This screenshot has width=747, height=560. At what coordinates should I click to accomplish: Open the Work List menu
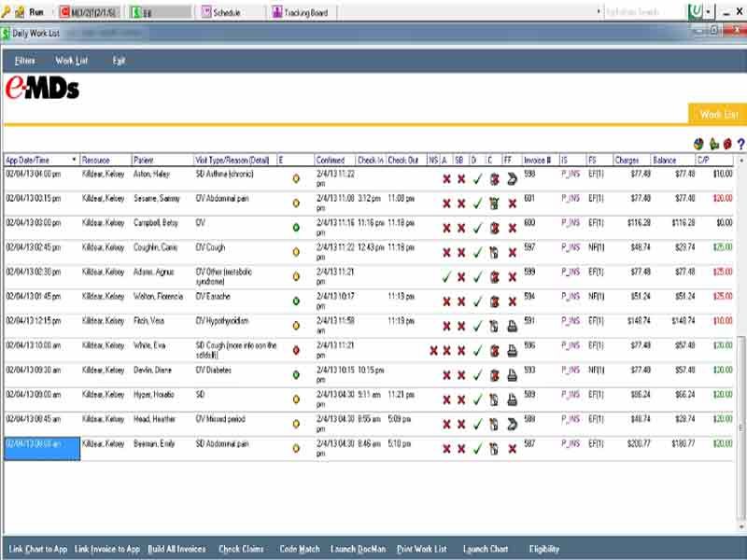[72, 61]
